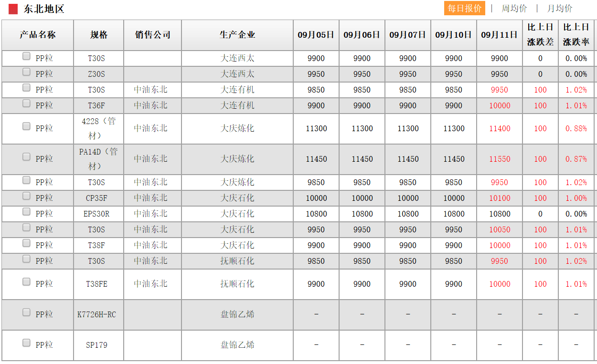Click 盘锦乙烯 in SP179 row
The height and width of the screenshot is (364, 597).
237,345
